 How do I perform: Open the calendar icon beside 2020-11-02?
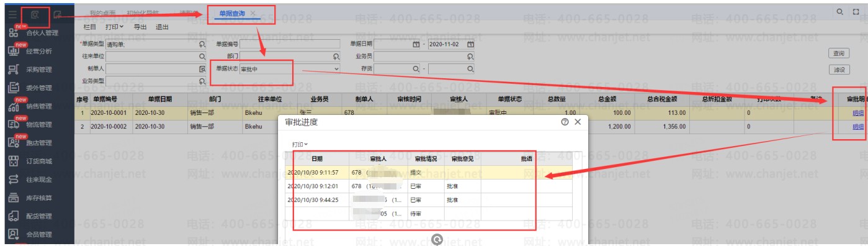coord(470,44)
